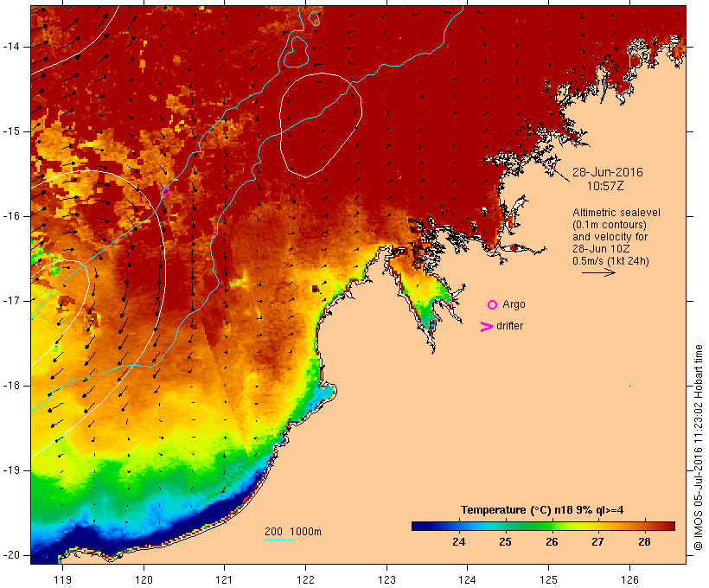Click the '28-Jun-2016' date label

coord(607,172)
